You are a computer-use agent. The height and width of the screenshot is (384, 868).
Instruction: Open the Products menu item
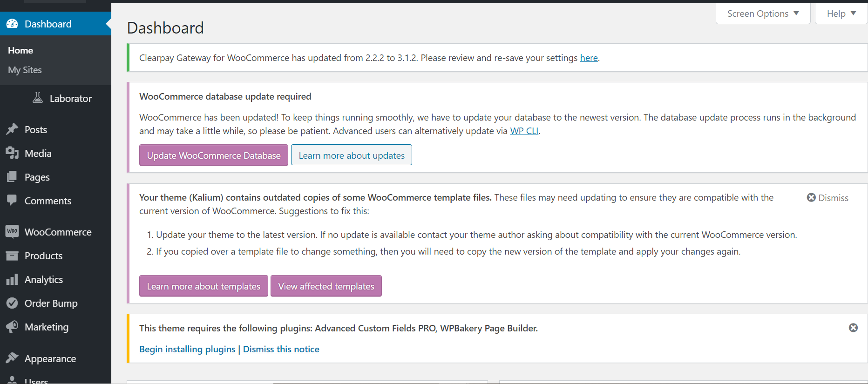[x=43, y=256]
